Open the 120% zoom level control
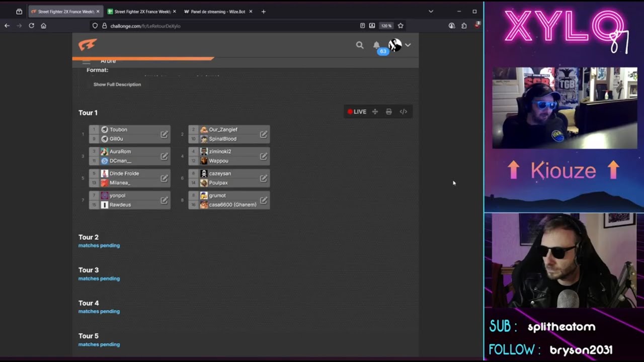644x362 pixels. coord(386,26)
